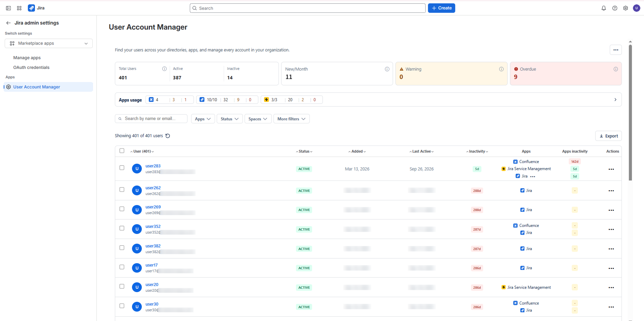The height and width of the screenshot is (321, 644).
Task: Show info for New/Month card
Action: 387,69
